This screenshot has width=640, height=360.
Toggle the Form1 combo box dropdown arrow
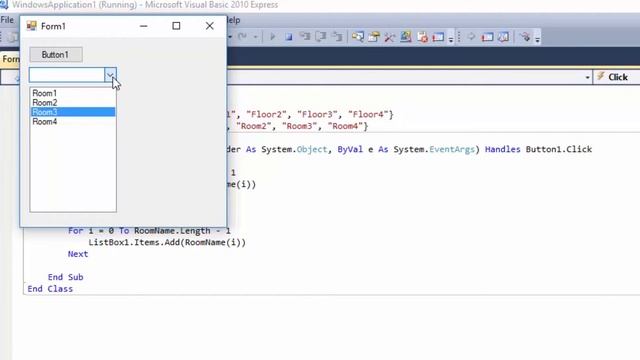point(110,75)
